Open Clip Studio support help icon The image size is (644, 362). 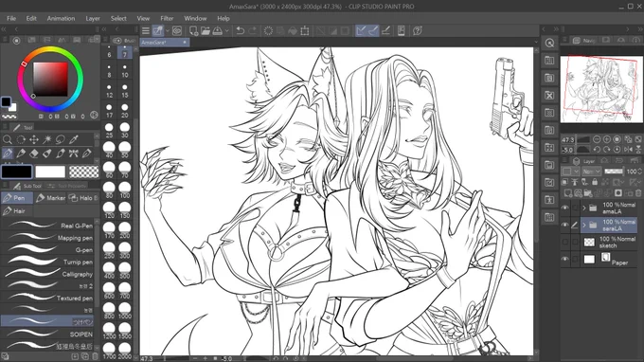click(418, 31)
